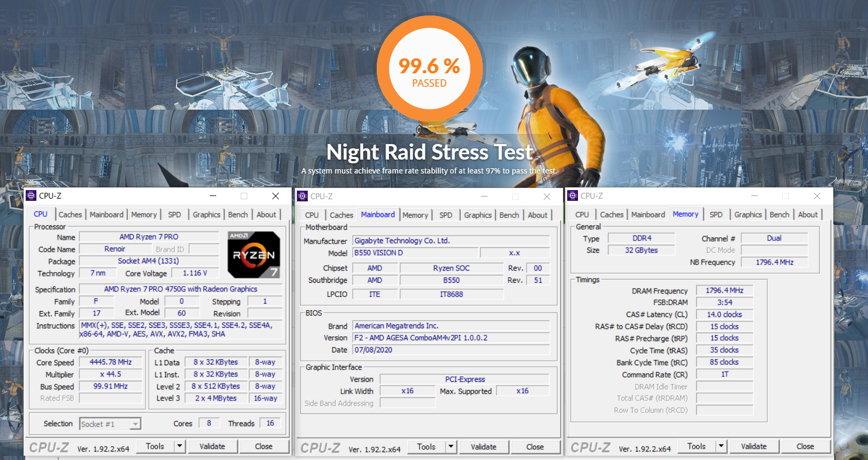The width and height of the screenshot is (868, 460).
Task: Close the middle CPU-Z window with X
Action: click(x=547, y=197)
